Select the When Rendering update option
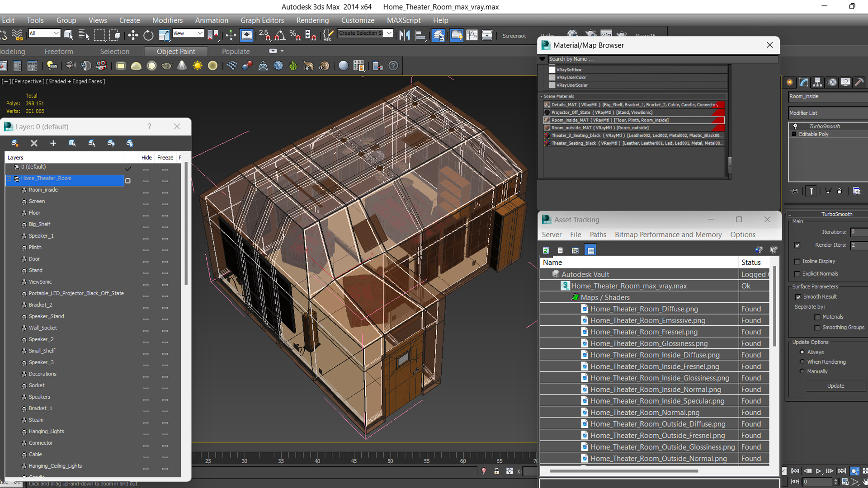The height and width of the screenshot is (488, 868). coord(802,361)
